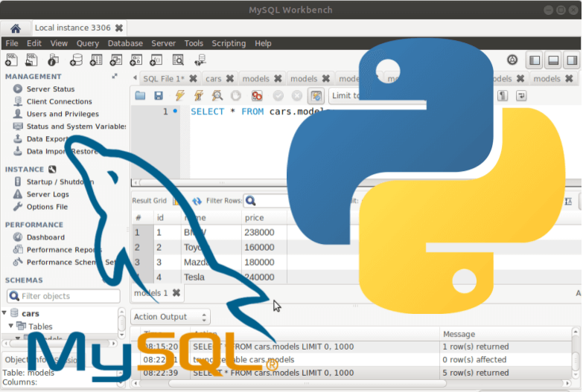The image size is (583, 392).
Task: Create a new view icon
Action: (x=115, y=60)
